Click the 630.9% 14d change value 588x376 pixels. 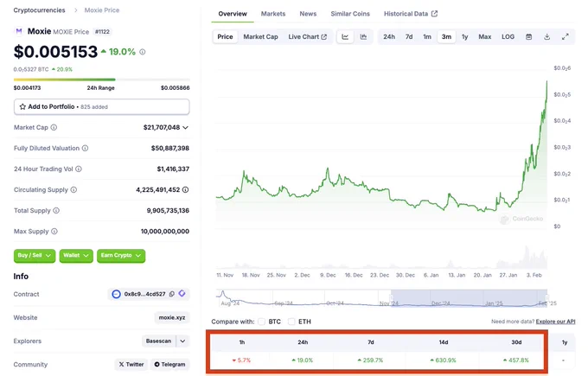[x=444, y=360]
